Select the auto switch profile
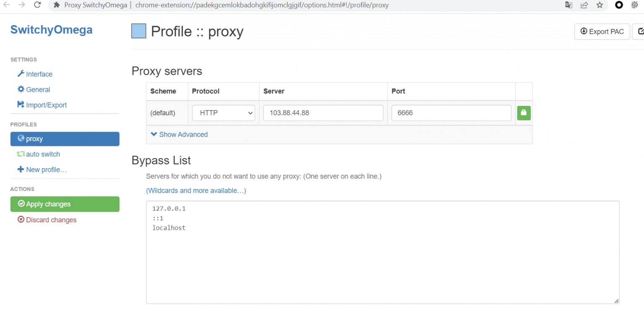 tap(38, 154)
